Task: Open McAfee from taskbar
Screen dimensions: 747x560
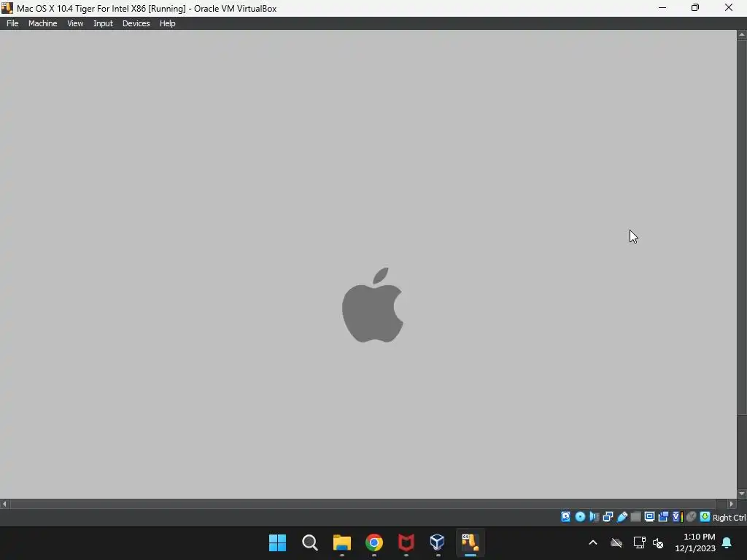Action: point(406,542)
